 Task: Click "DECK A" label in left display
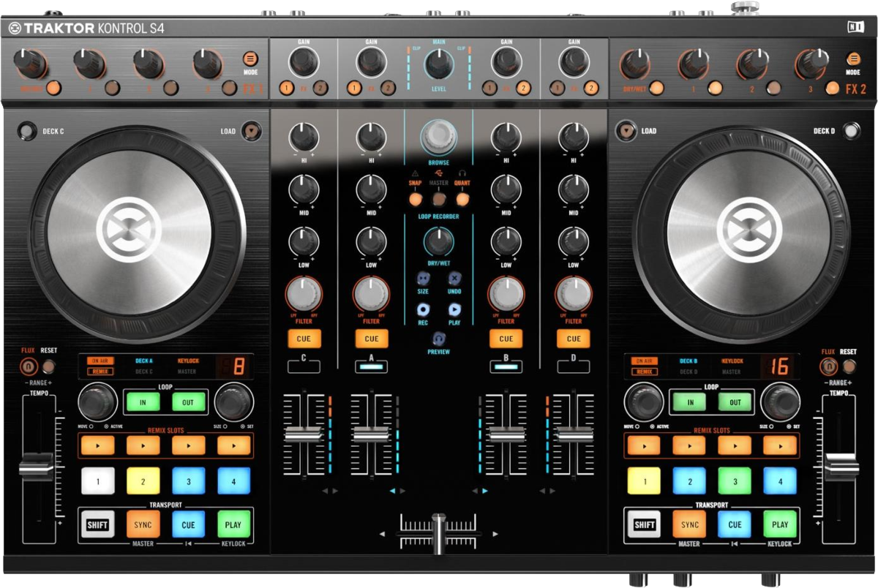tap(144, 361)
